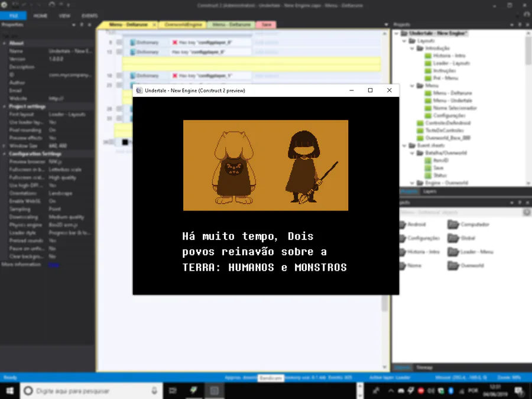Pin the Projects panel
The width and height of the screenshot is (532, 399).
coord(520,25)
